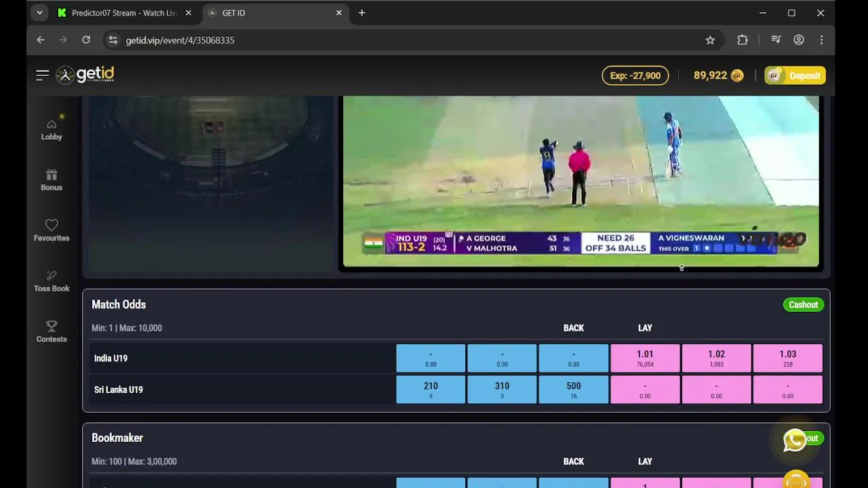
Task: Open the Lobby sidebar item
Action: tap(52, 129)
